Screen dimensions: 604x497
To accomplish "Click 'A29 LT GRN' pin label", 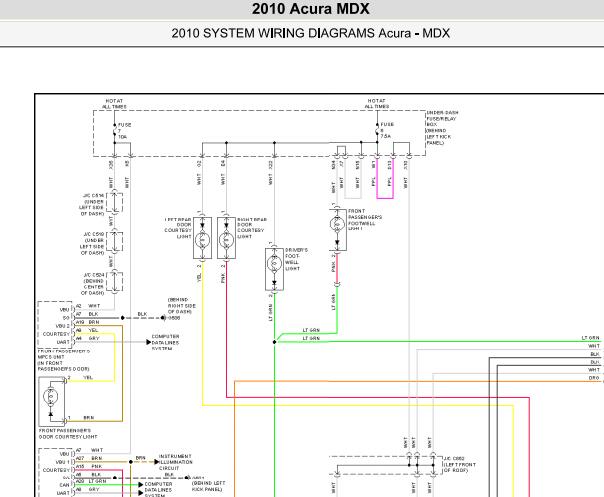I will tap(91, 482).
